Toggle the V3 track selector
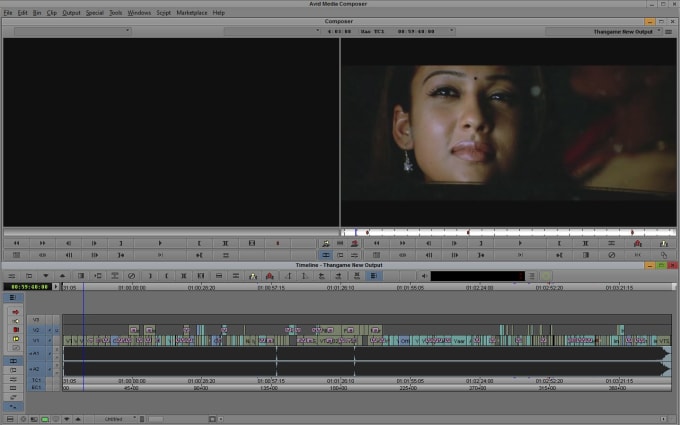This screenshot has height=425, width=680. pyautogui.click(x=36, y=320)
